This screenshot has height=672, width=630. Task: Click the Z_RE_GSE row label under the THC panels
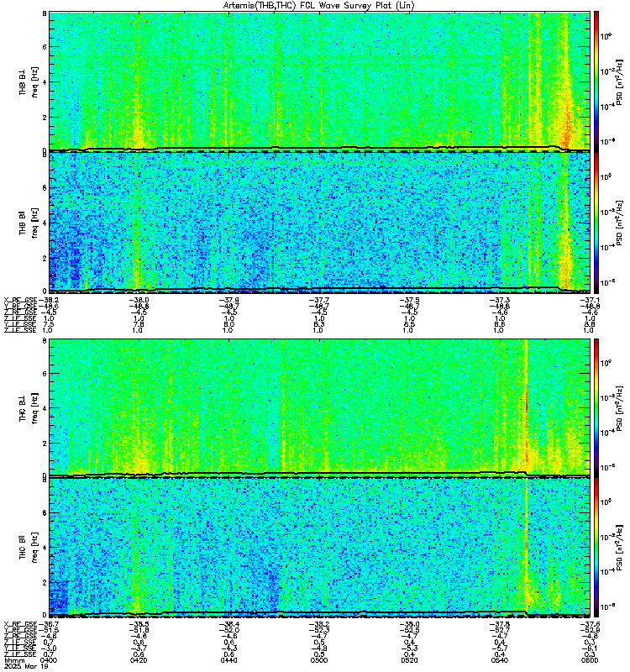(20, 637)
